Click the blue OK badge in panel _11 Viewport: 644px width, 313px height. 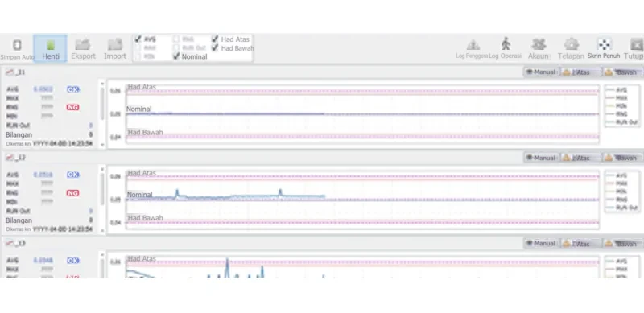click(72, 89)
